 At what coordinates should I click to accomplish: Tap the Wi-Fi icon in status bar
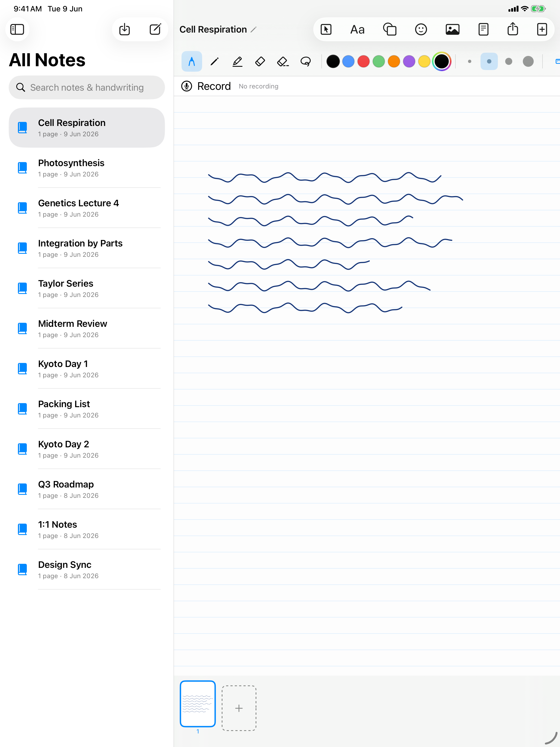pos(524,9)
